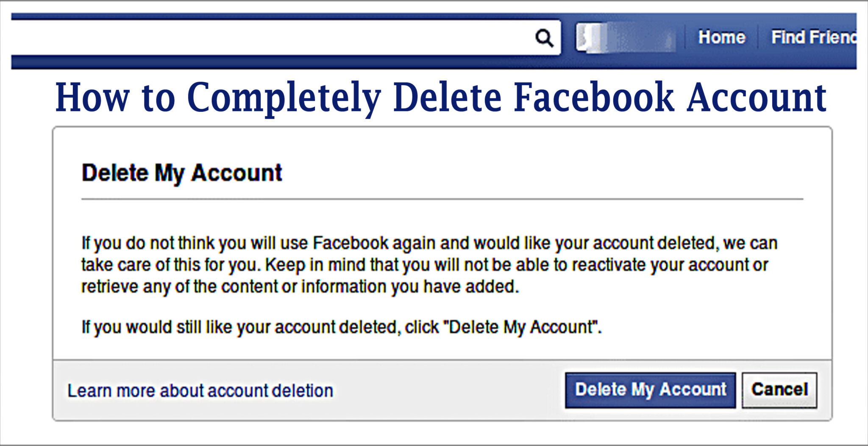Image resolution: width=868 pixels, height=446 pixels.
Task: Click the divider line under the dialog heading
Action: point(442,199)
